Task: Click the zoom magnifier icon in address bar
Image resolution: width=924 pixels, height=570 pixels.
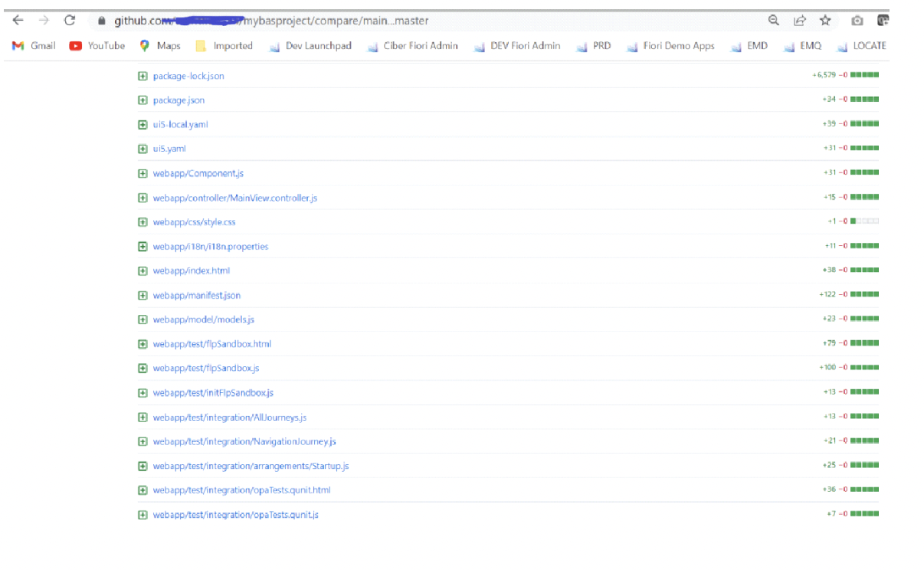Action: click(775, 21)
